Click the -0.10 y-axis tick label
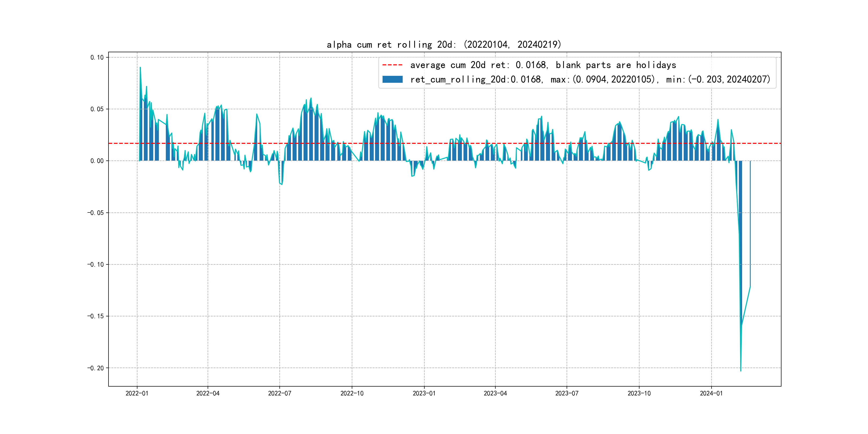 pos(95,264)
